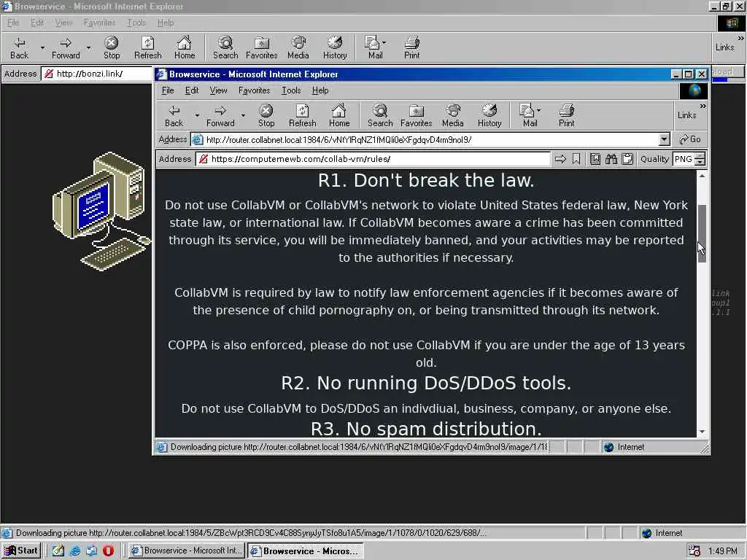Click Search in the background window toolbar

click(x=225, y=48)
